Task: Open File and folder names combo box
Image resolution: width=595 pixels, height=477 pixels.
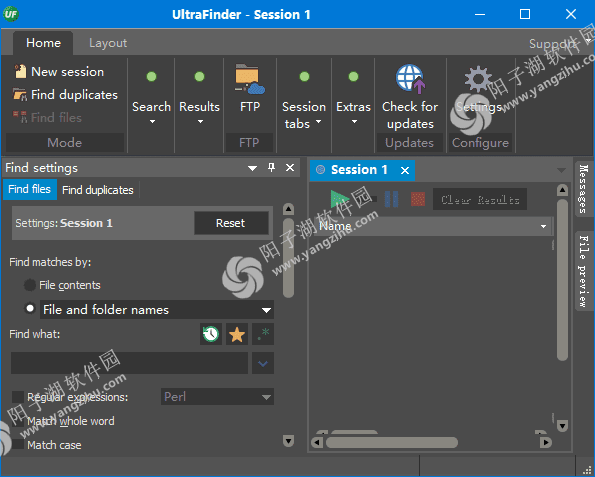Action: (x=157, y=310)
